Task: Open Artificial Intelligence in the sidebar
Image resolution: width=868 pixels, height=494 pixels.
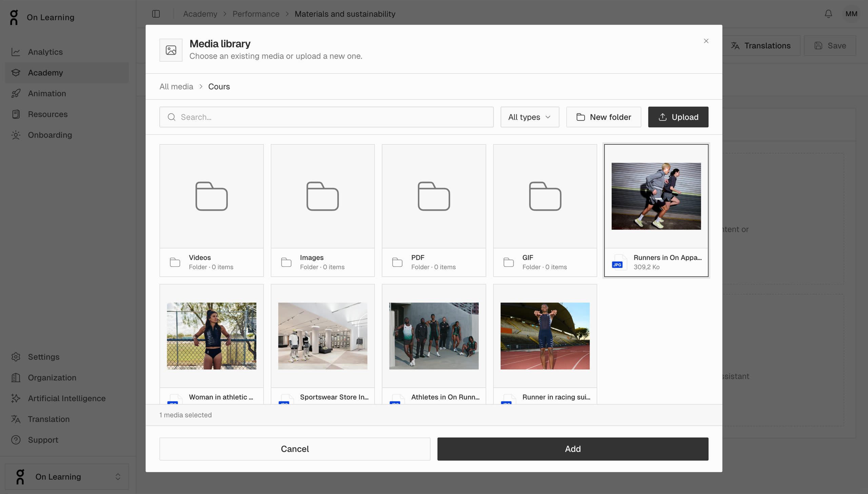Action: [67, 398]
